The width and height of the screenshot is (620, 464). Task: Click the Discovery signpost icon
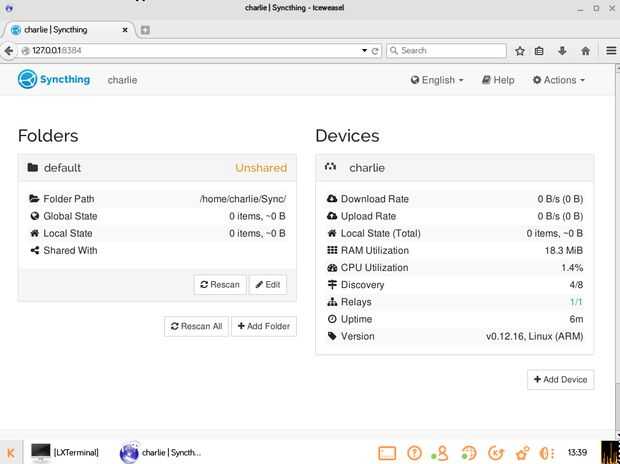click(332, 285)
